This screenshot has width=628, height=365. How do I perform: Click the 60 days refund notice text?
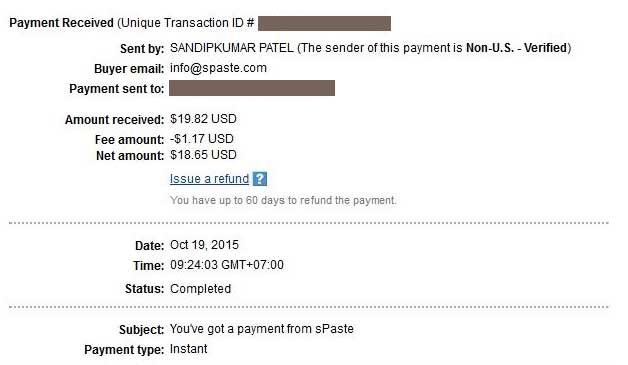[x=283, y=200]
